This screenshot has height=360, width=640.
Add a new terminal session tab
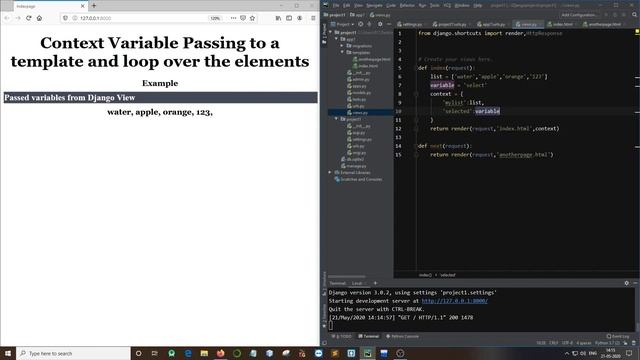375,283
